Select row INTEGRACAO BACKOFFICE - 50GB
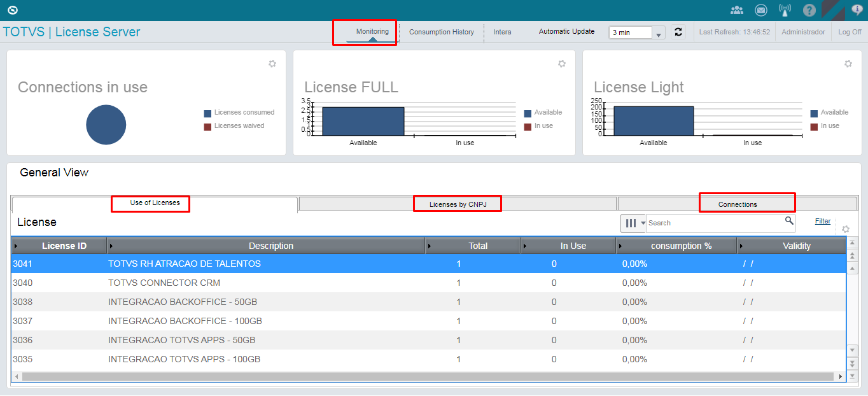This screenshot has width=868, height=396. pyautogui.click(x=428, y=302)
